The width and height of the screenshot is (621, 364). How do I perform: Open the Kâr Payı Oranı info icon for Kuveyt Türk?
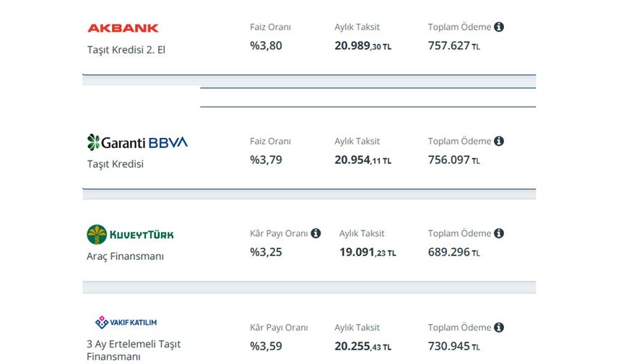click(x=316, y=233)
